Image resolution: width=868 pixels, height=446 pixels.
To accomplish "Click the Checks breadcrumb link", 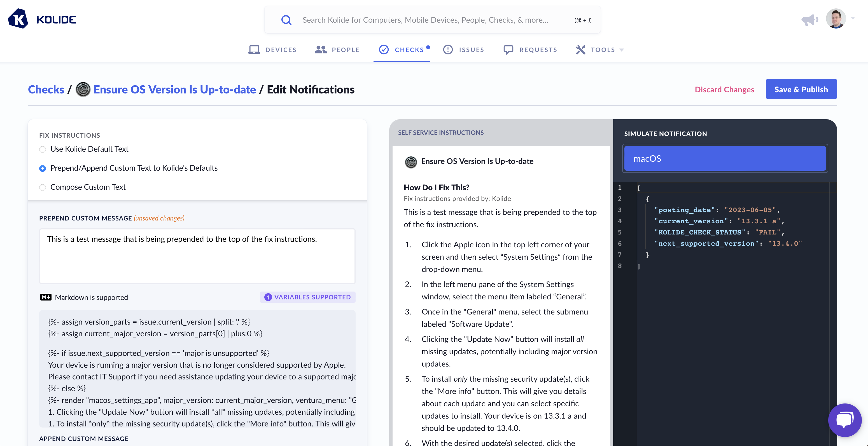I will click(46, 90).
